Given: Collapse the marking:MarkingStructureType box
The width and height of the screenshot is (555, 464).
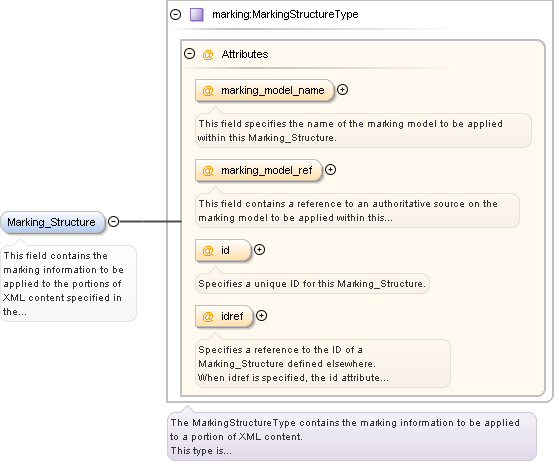Looking at the screenshot, I should coord(176,15).
